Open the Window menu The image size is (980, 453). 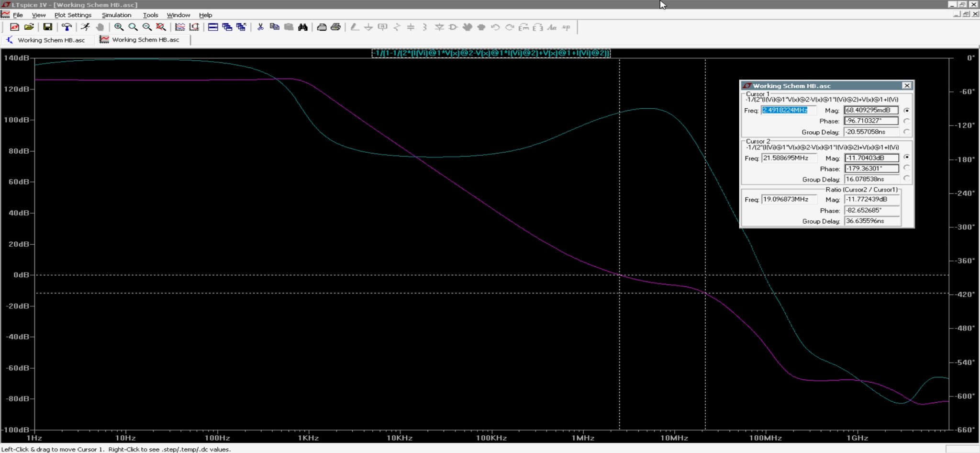178,15
